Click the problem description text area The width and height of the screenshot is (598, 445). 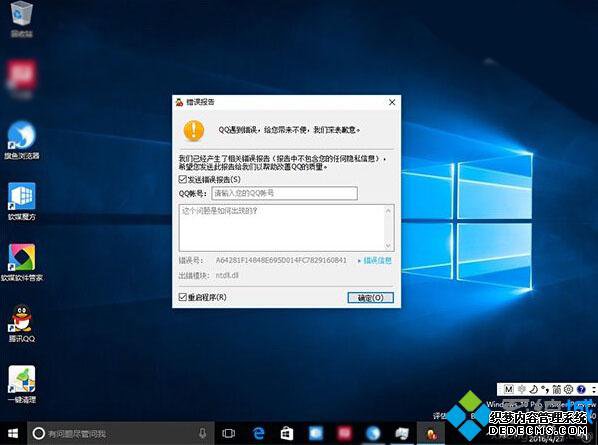click(x=283, y=228)
